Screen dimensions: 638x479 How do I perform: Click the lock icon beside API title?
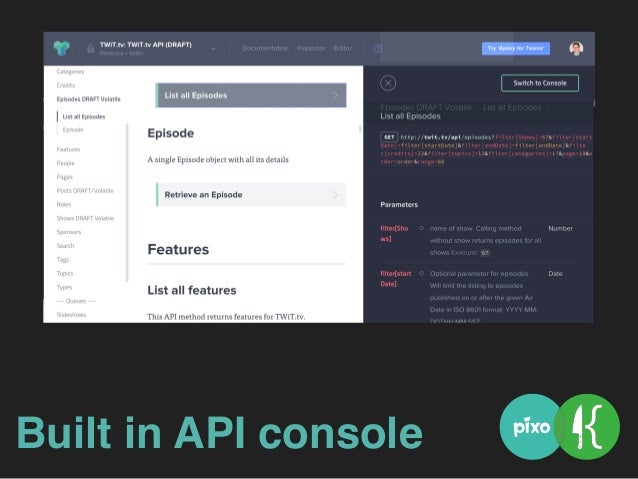point(90,49)
